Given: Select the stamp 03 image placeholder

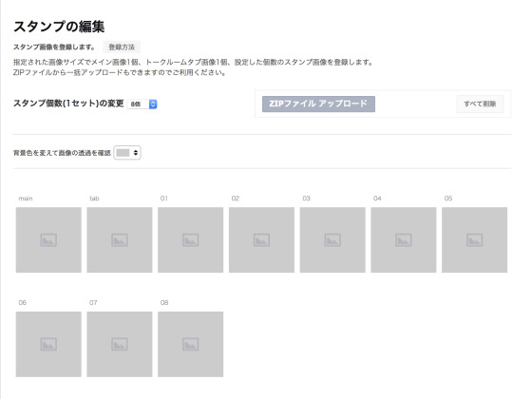Looking at the screenshot, I should tap(332, 239).
